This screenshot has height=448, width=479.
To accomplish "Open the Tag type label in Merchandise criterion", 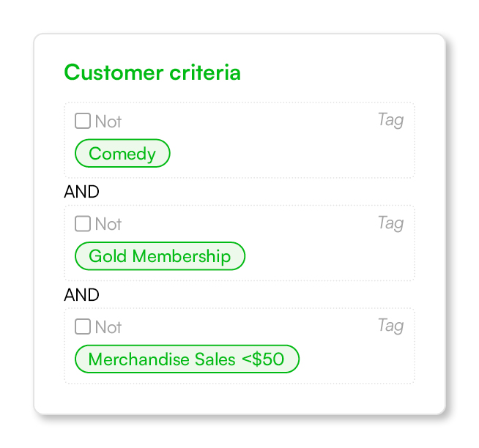I will coord(390,326).
